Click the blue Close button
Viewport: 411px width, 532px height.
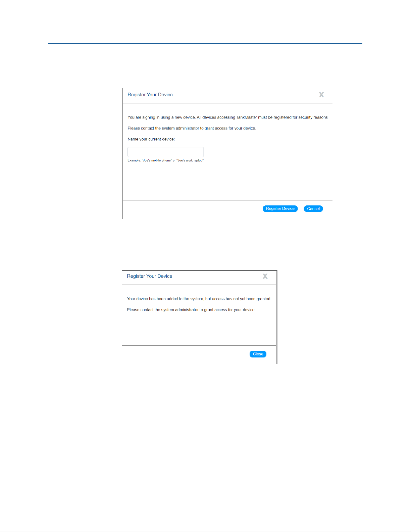[x=258, y=354]
